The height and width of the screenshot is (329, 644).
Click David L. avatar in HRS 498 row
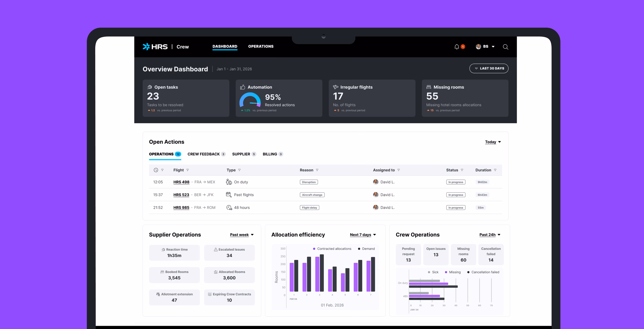[375, 182]
